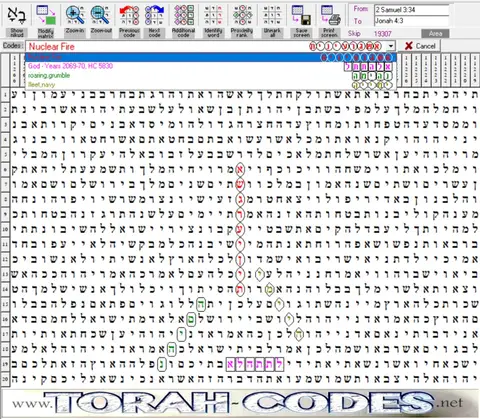This screenshot has height=419, width=480.
Task: Click red-circled letter in matrix row 12
Action: point(240,259)
